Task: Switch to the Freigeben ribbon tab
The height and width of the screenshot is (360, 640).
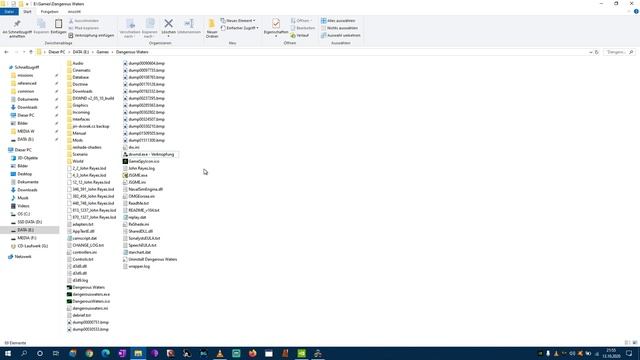Action: [49, 12]
